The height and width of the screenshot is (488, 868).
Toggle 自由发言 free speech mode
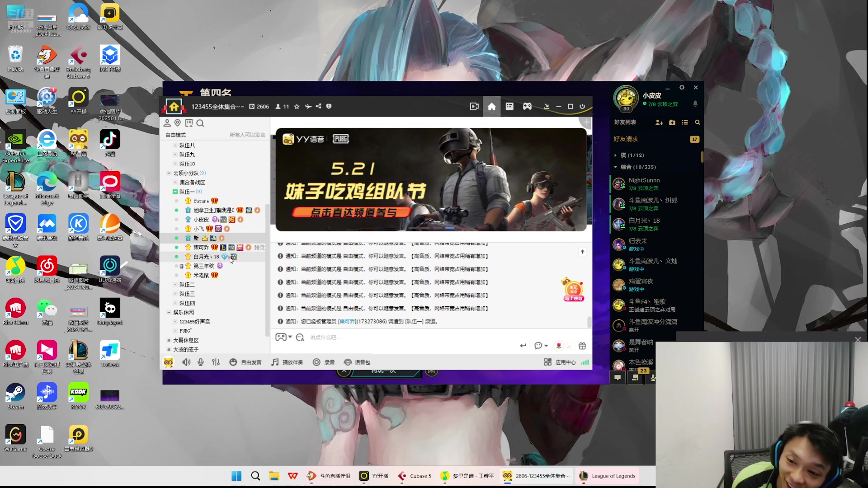click(245, 362)
